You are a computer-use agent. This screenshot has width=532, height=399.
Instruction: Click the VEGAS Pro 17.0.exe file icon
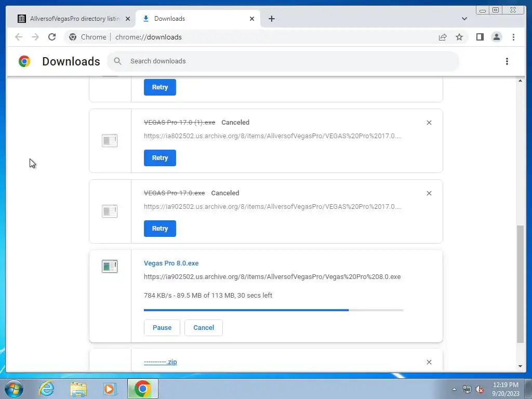pos(110,211)
